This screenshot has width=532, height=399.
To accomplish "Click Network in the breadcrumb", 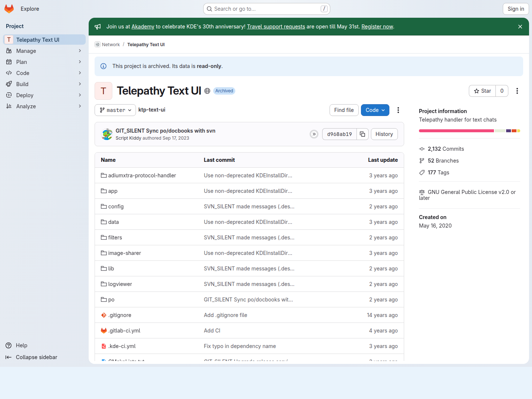I will [x=111, y=45].
